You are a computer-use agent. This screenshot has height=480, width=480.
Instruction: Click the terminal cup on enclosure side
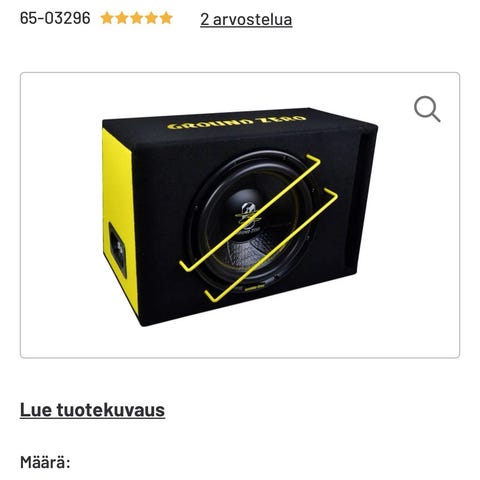click(x=118, y=249)
